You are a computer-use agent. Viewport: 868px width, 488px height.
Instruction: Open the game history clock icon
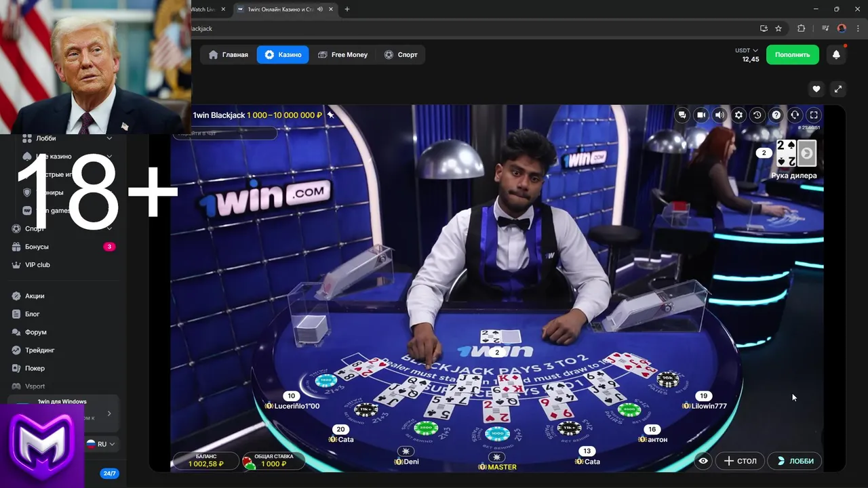tap(757, 115)
